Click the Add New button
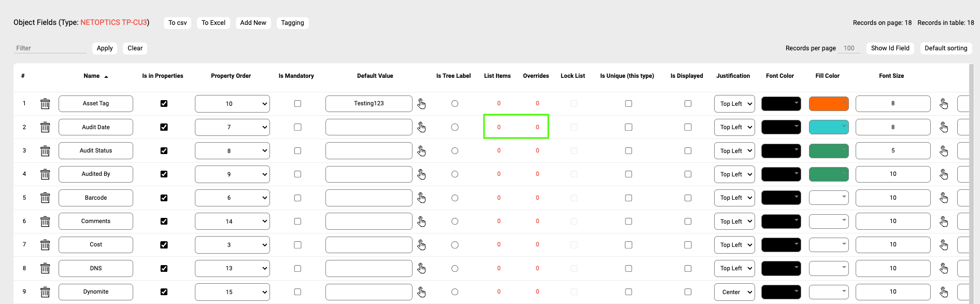 tap(253, 23)
